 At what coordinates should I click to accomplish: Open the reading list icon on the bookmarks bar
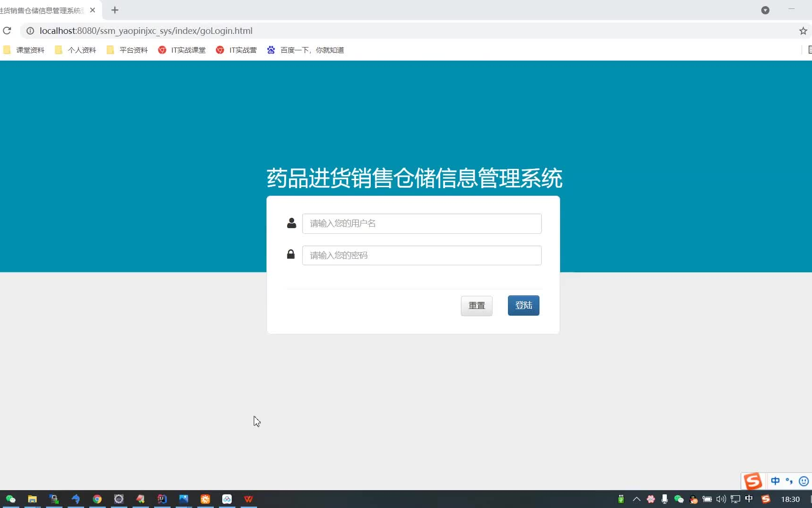click(809, 50)
